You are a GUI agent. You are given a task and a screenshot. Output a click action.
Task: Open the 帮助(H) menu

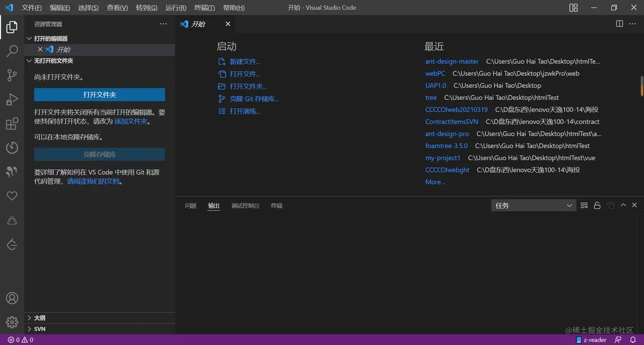pos(234,8)
